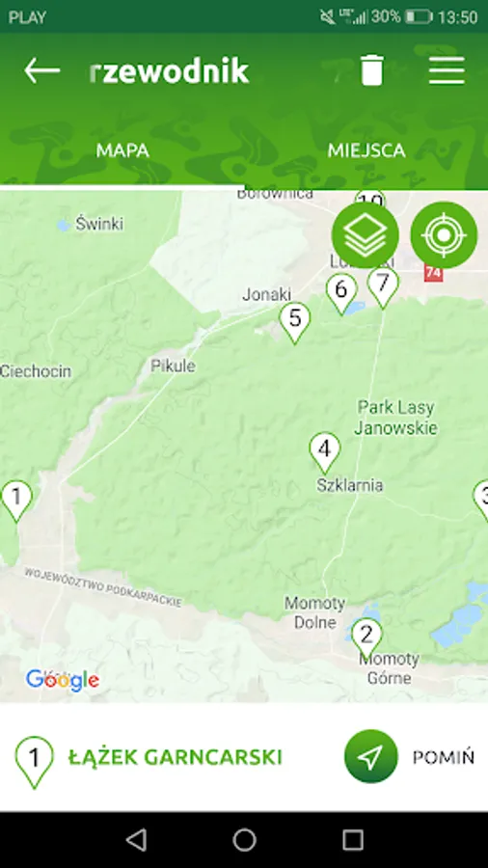The height and width of the screenshot is (868, 488).
Task: Tap POMIŃ to skip this place
Action: coord(444,757)
